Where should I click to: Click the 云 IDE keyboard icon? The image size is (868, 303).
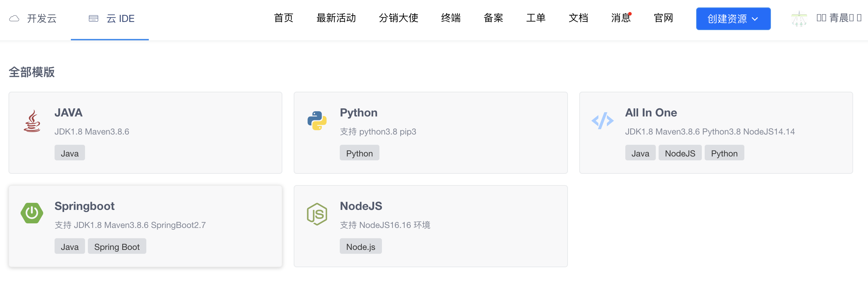94,18
